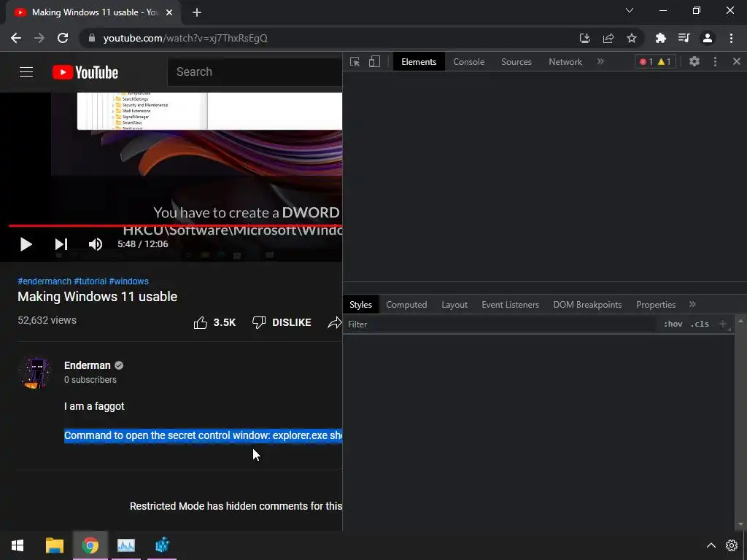Activate the DevTools element inspector icon
The image size is (747, 560).
[x=355, y=61]
